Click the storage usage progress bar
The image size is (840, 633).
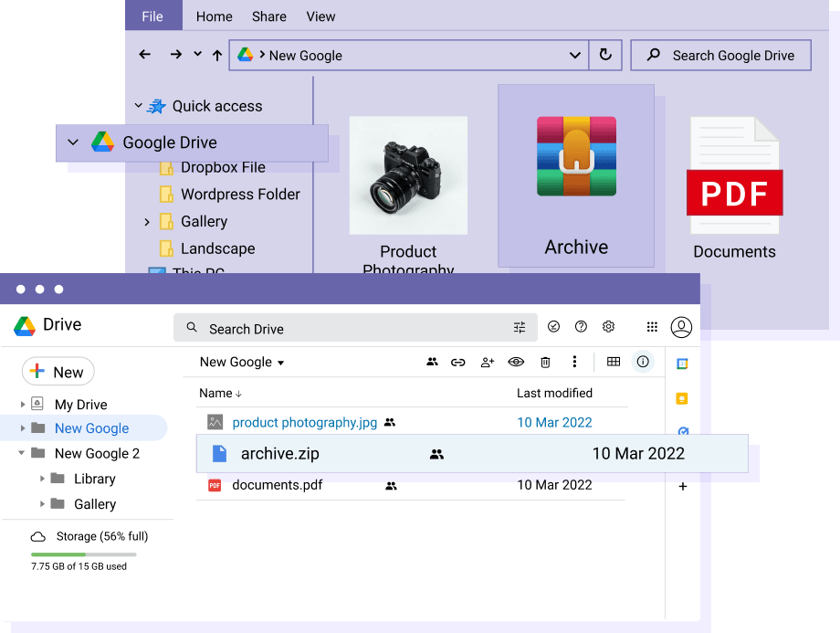pos(84,554)
